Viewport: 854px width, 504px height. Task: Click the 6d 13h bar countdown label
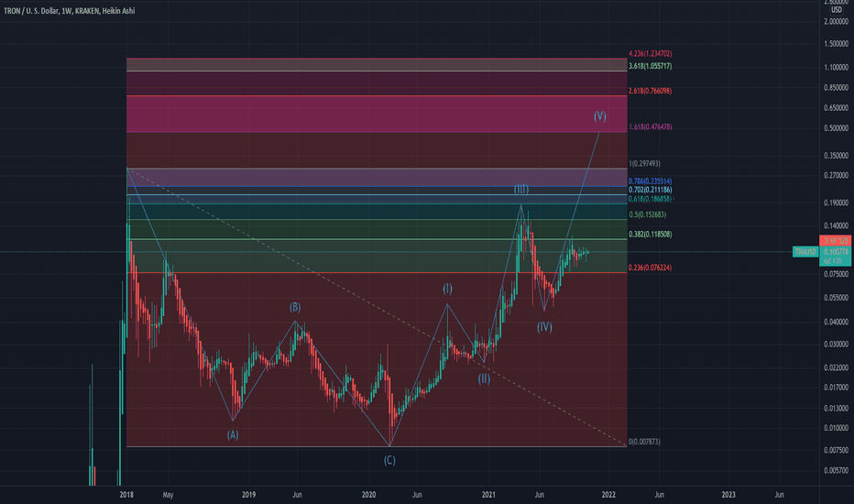coord(835,261)
